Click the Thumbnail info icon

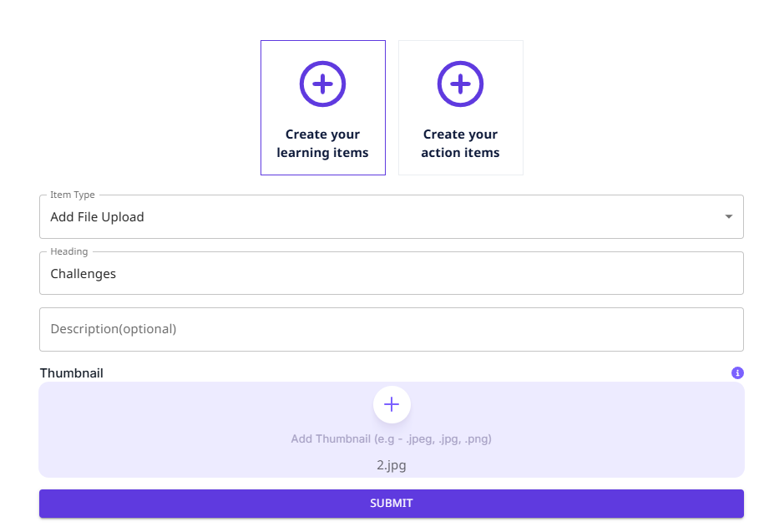coord(737,373)
